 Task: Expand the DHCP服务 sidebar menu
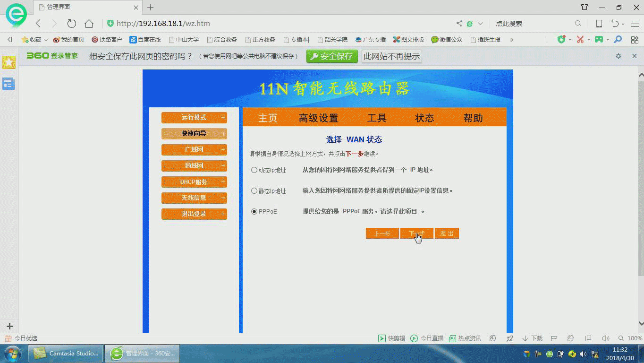(194, 182)
